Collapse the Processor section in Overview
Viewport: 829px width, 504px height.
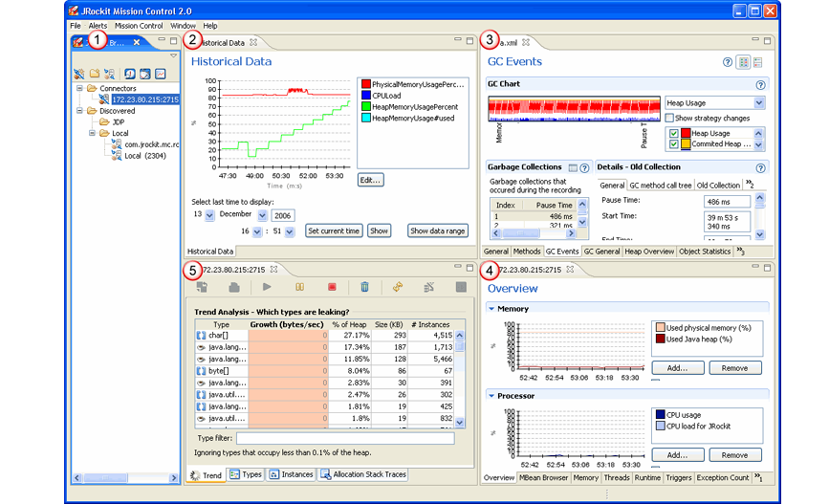click(491, 396)
